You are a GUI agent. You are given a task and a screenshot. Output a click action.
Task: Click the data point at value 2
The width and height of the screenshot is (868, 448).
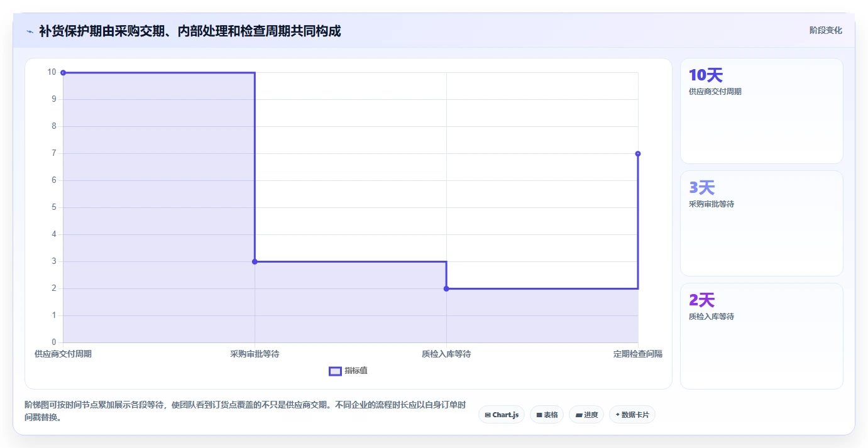[446, 288]
